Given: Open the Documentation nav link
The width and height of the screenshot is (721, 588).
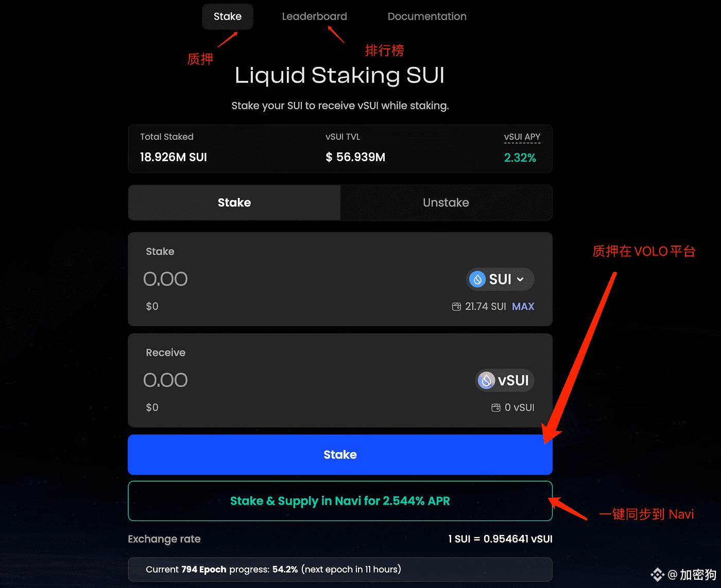Looking at the screenshot, I should tap(427, 16).
